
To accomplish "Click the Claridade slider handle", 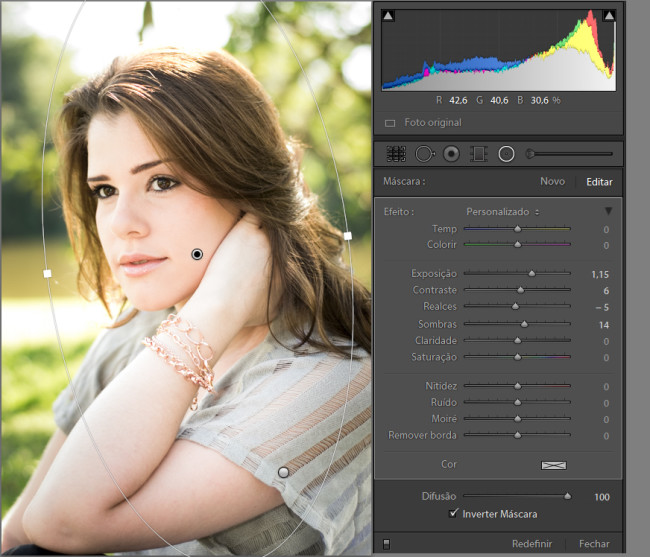I will 517,340.
